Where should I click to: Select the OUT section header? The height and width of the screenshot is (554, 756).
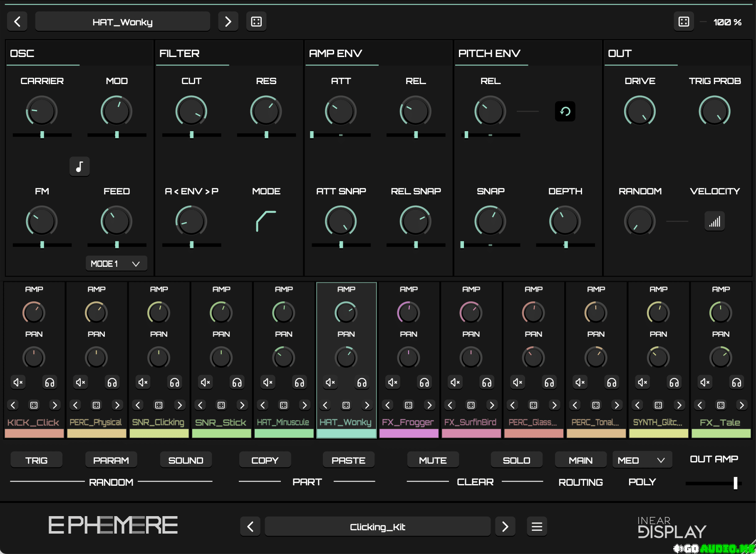tap(620, 53)
